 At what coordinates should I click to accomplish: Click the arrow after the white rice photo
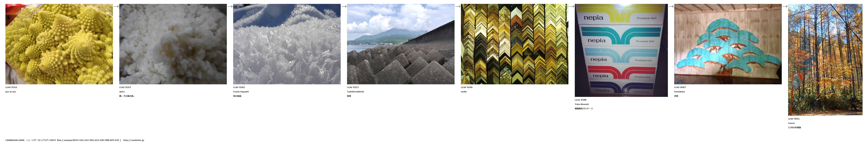pos(230,6)
